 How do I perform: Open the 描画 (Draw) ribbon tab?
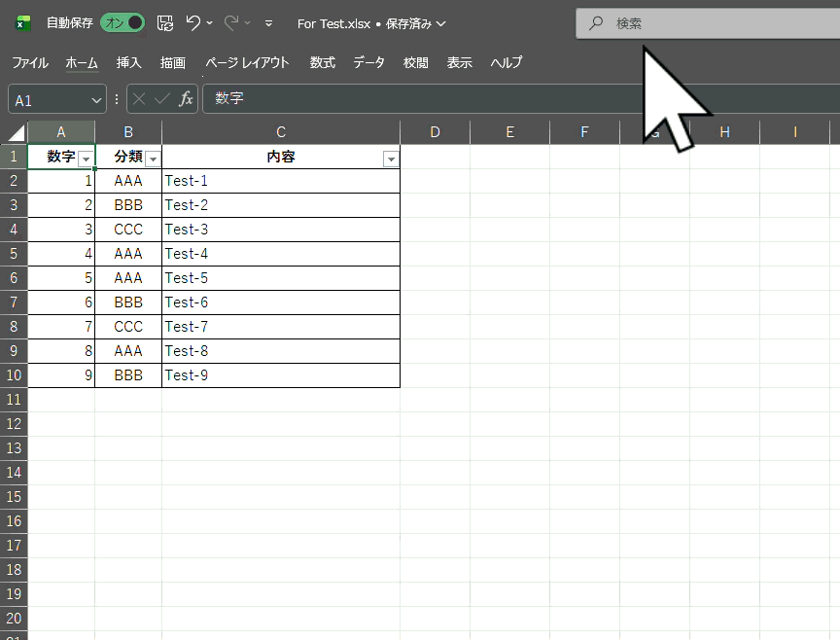(172, 62)
